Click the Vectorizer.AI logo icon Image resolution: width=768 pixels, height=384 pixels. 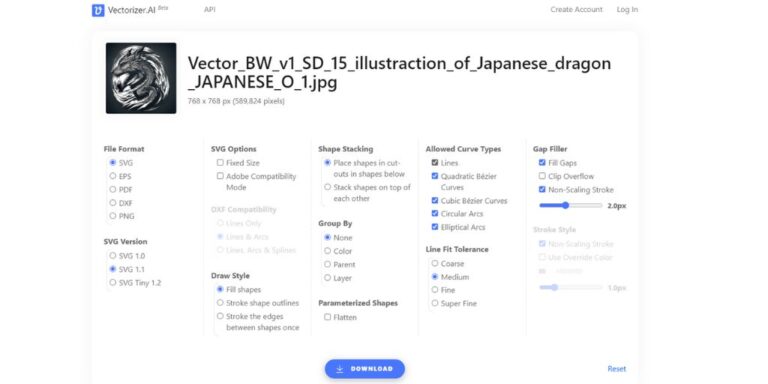coord(98,10)
